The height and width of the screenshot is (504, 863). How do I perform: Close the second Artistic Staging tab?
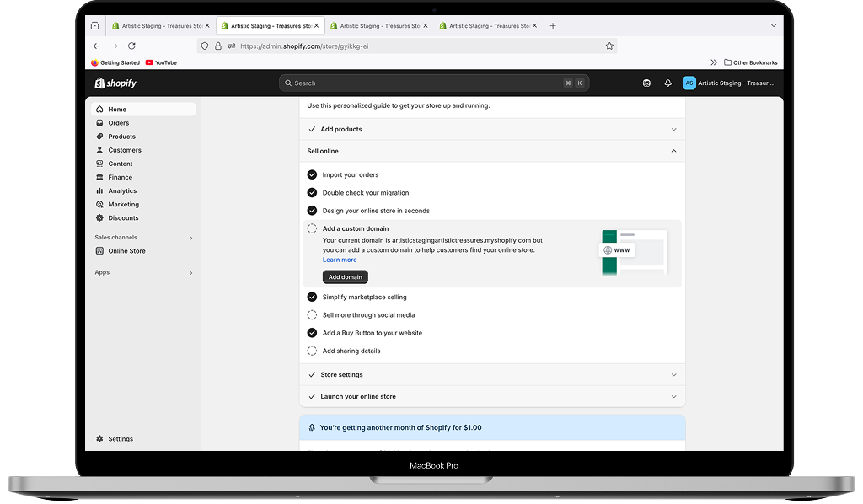click(x=317, y=25)
